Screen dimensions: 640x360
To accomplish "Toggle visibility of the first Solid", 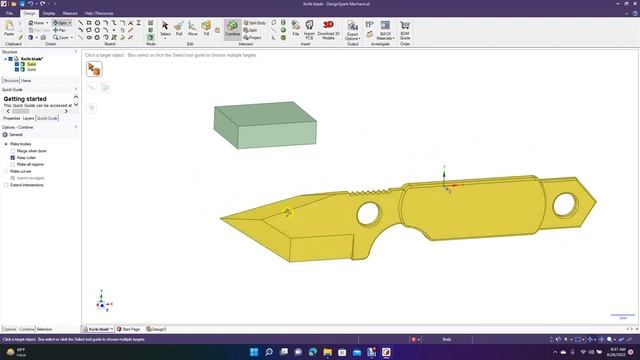I will tap(17, 64).
